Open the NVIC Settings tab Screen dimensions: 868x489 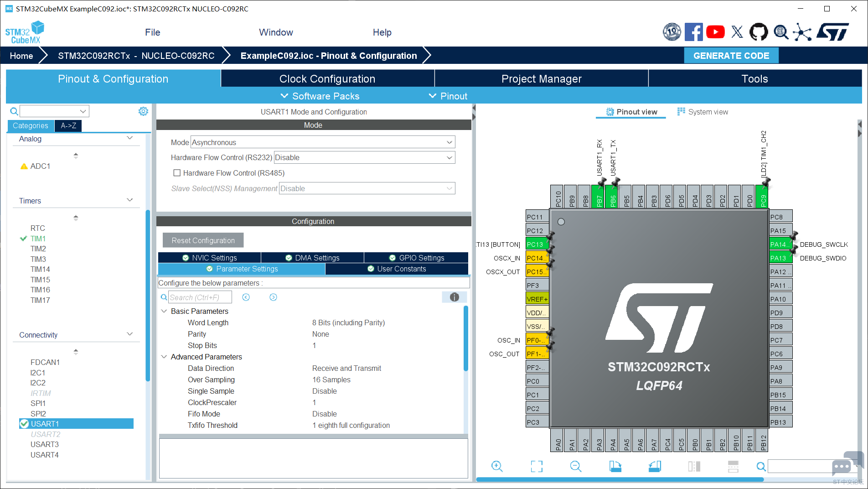point(210,258)
